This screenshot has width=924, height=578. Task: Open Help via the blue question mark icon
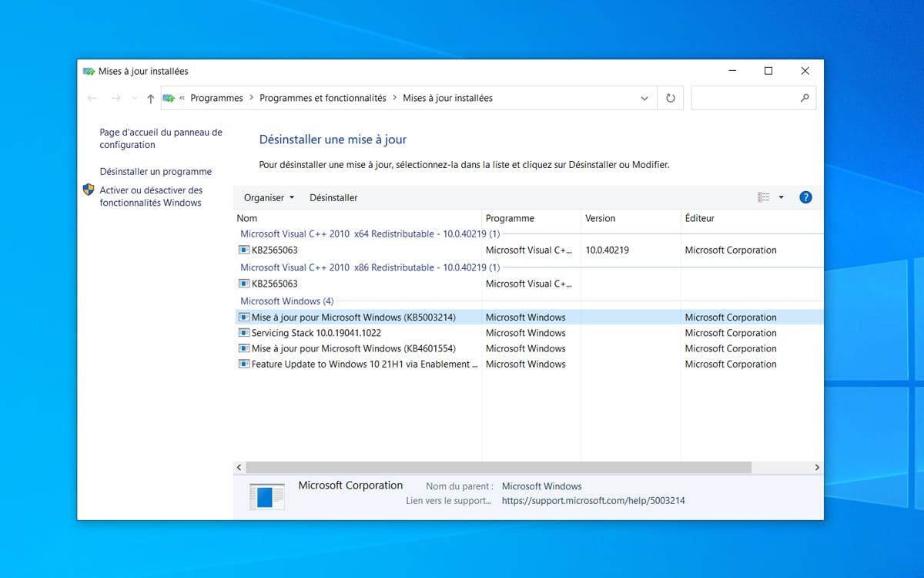pos(805,197)
